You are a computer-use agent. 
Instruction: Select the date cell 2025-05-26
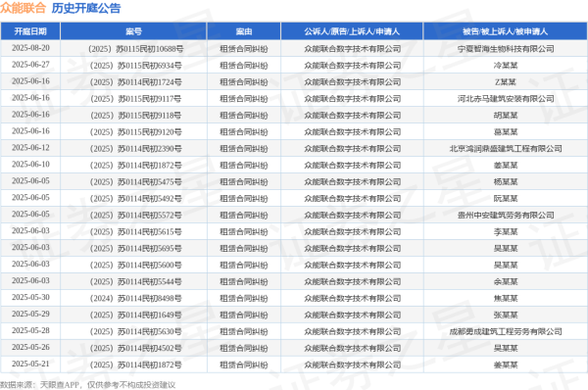(x=30, y=347)
